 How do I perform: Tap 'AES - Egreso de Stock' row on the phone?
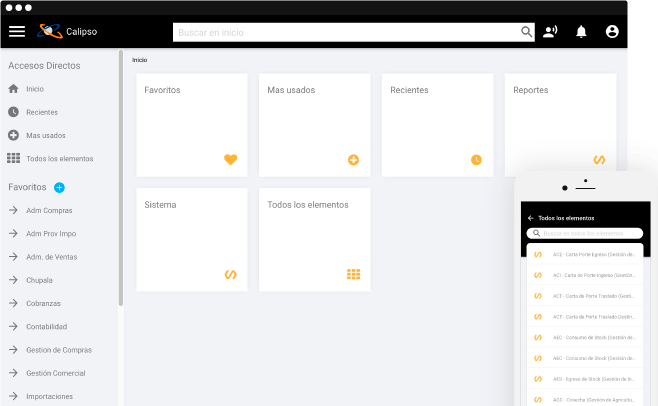click(x=585, y=379)
